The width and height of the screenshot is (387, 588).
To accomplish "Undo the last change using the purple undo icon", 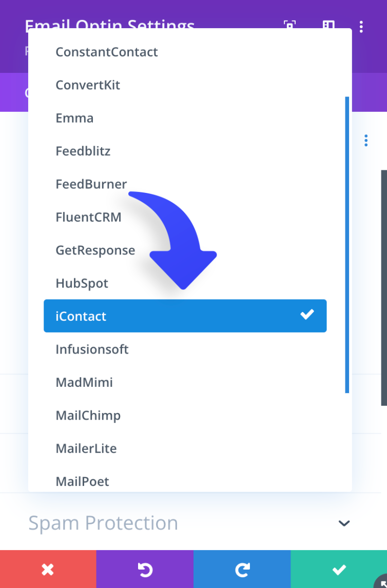I will [x=145, y=569].
